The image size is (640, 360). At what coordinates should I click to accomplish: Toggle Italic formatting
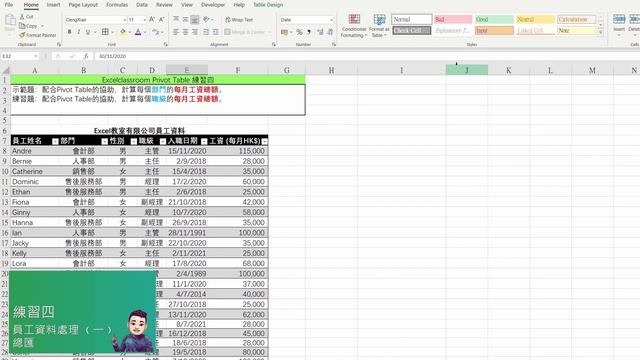pos(78,32)
